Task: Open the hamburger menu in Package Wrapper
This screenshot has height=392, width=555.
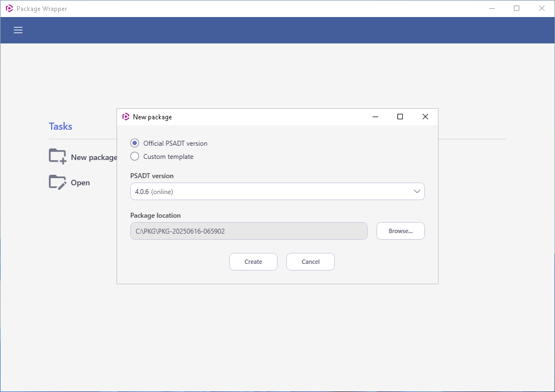Action: [18, 30]
